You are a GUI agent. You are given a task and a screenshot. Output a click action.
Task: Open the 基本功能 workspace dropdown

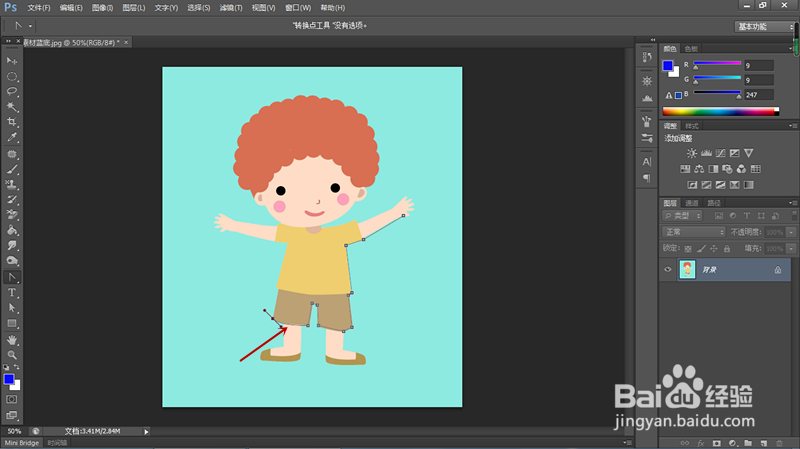pyautogui.click(x=764, y=27)
